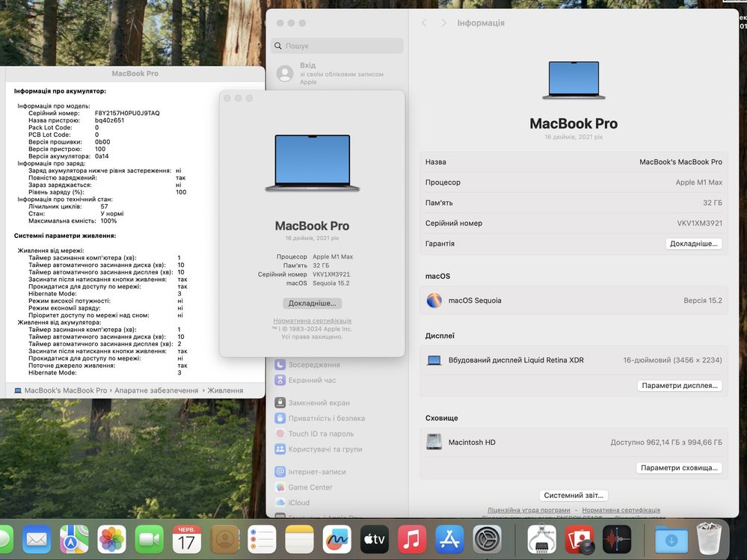
Task: Click serial number VKV1XM3921 in settings
Action: (699, 223)
